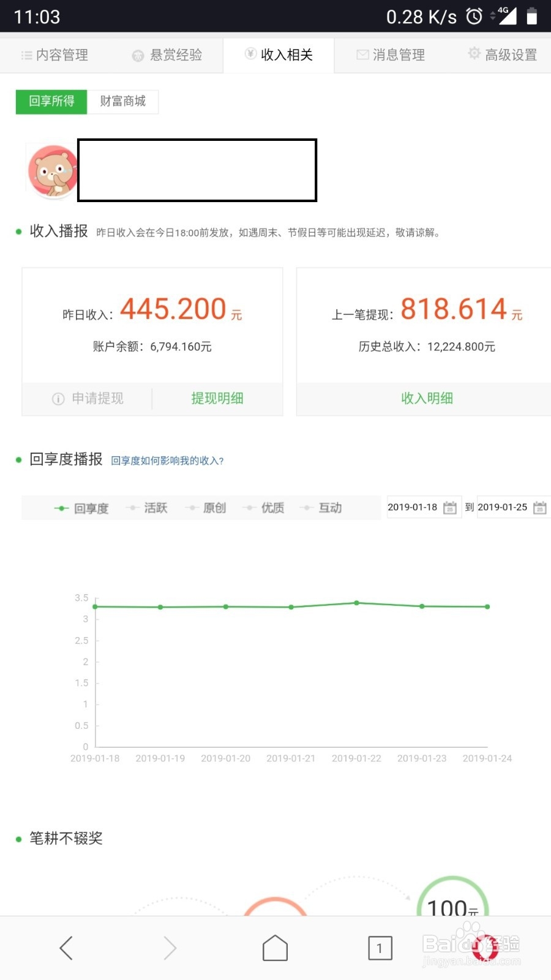This screenshot has width=551, height=980.
Task: Click the chart point for 2019-01-24
Action: 487,606
